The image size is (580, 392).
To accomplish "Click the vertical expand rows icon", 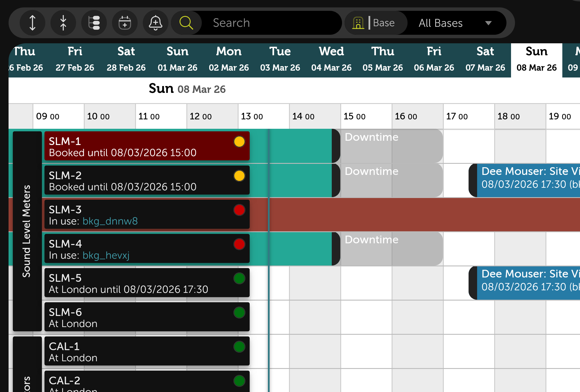I will click(32, 23).
